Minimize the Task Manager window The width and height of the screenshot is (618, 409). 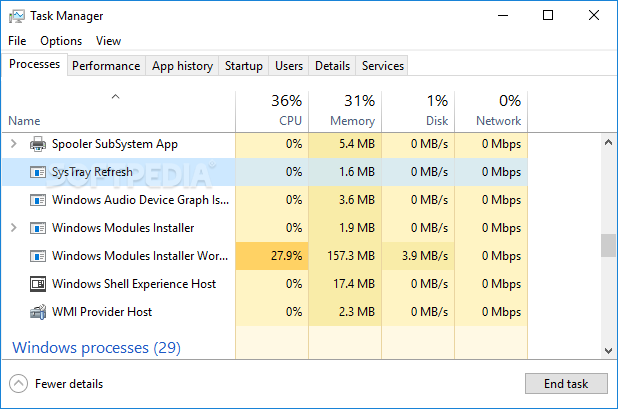503,16
